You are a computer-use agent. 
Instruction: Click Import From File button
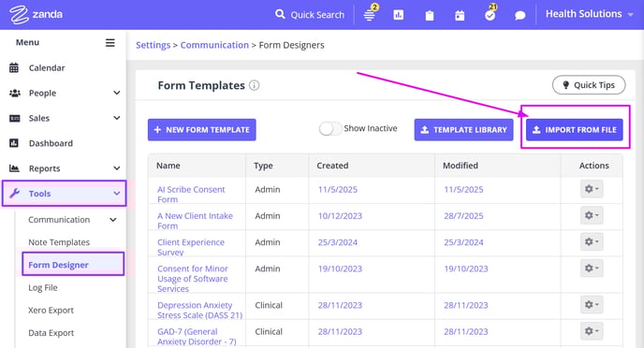pos(575,130)
